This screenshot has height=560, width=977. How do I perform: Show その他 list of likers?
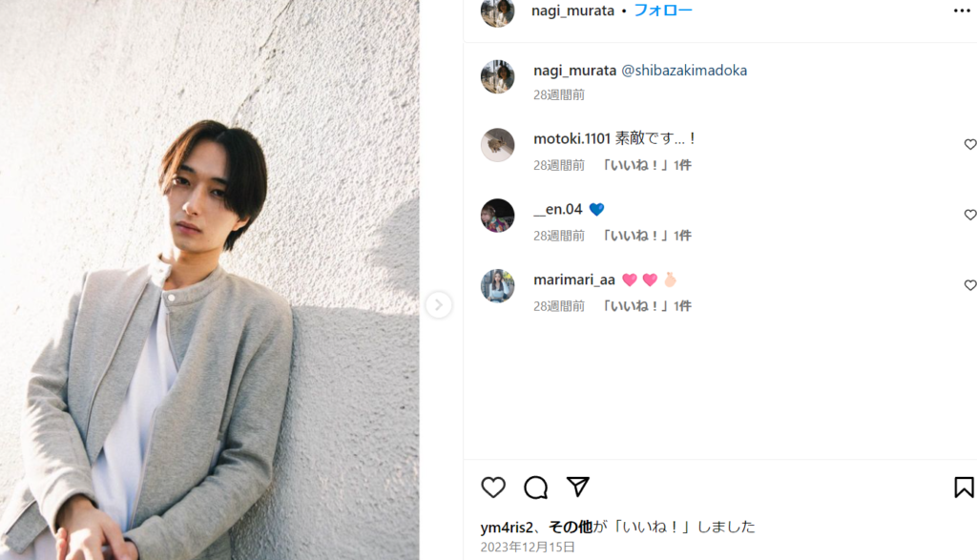(x=571, y=527)
